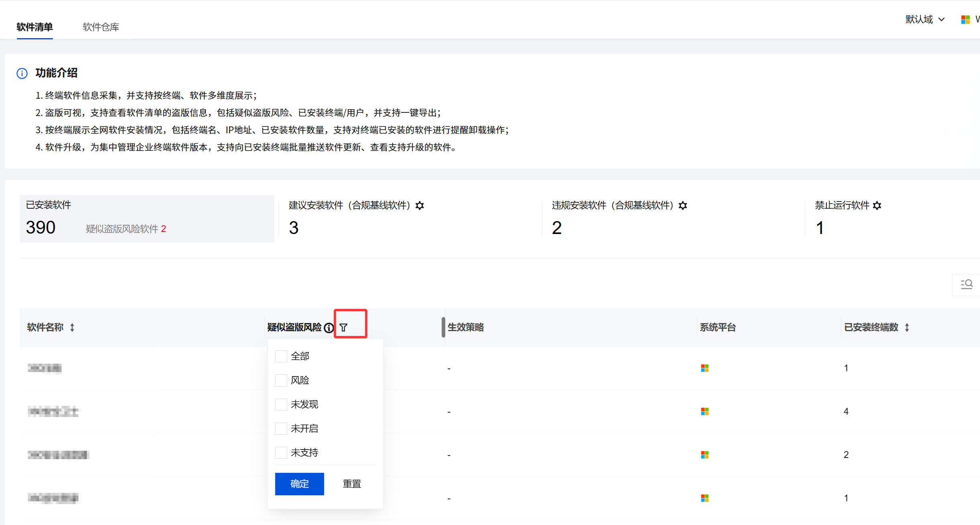Check the 未发现 filter checkbox
The width and height of the screenshot is (980, 525).
[x=281, y=405]
